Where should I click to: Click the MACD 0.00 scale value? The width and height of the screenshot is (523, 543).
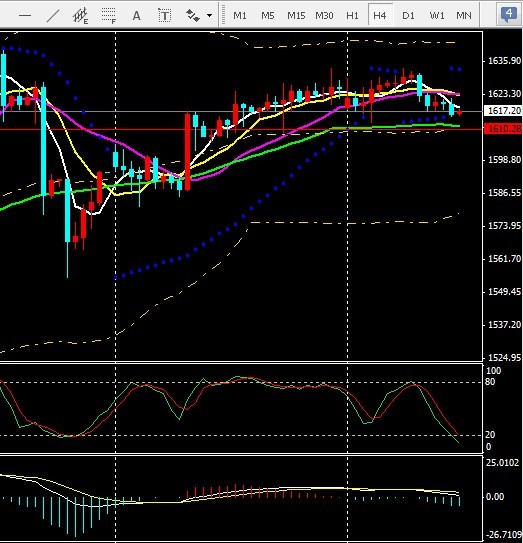[495, 497]
